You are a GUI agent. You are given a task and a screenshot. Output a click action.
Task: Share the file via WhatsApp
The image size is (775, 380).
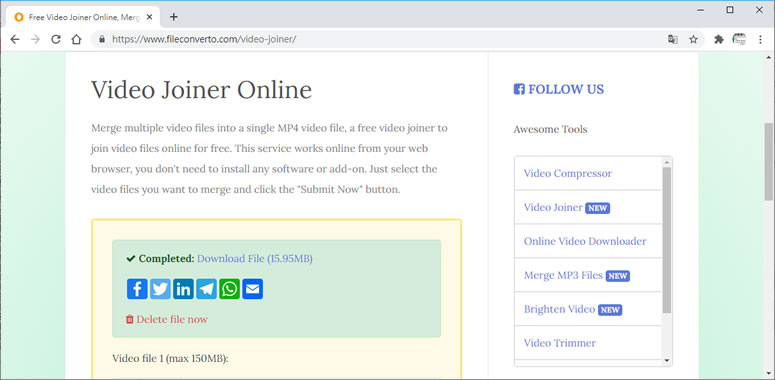[229, 289]
